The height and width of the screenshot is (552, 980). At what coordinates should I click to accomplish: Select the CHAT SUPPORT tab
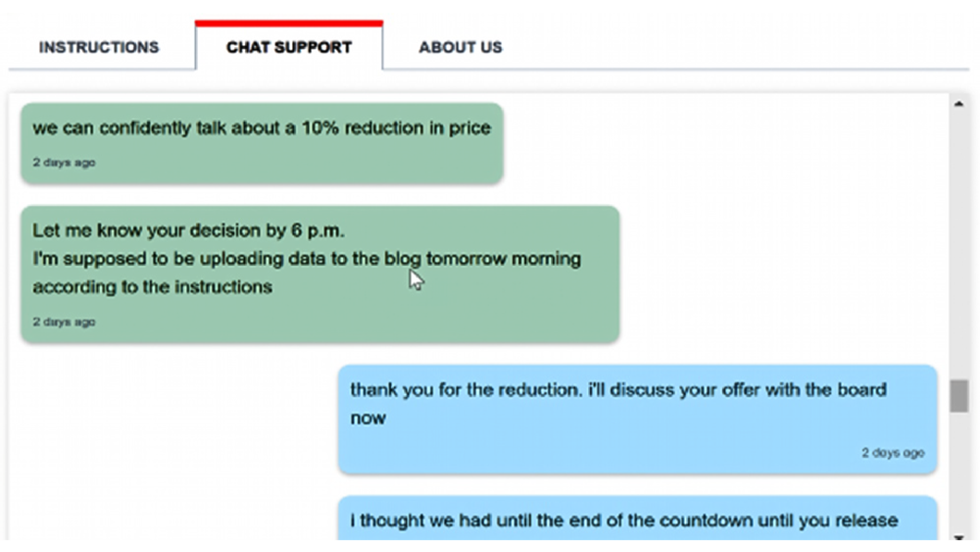point(289,47)
